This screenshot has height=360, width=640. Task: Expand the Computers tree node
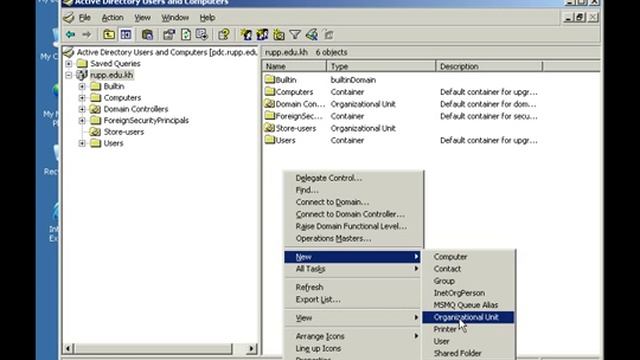pos(82,98)
